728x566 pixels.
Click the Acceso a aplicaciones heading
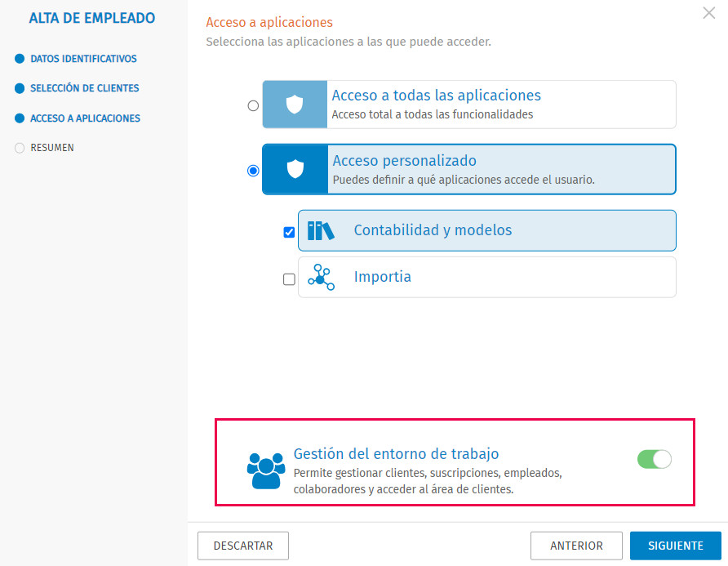[x=269, y=22]
